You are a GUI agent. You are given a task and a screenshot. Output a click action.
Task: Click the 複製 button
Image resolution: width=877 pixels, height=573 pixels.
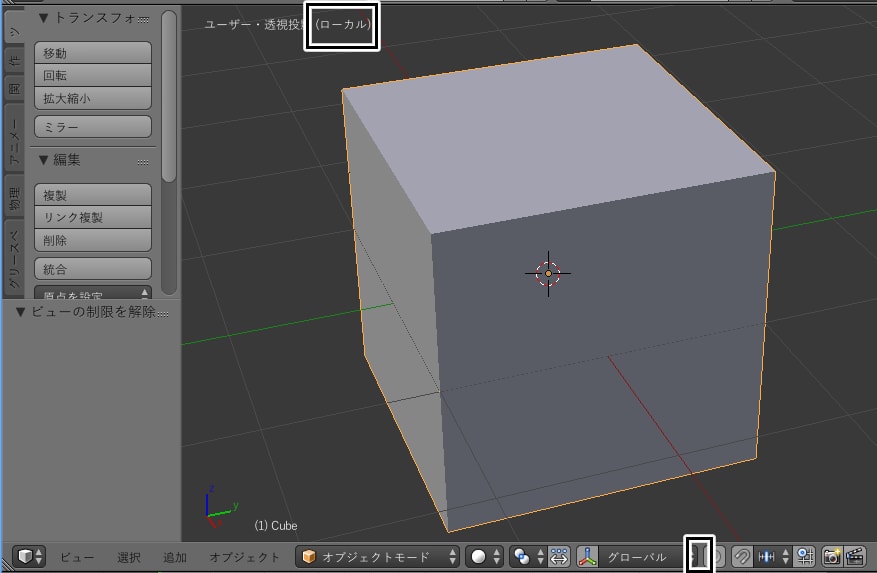(93, 195)
